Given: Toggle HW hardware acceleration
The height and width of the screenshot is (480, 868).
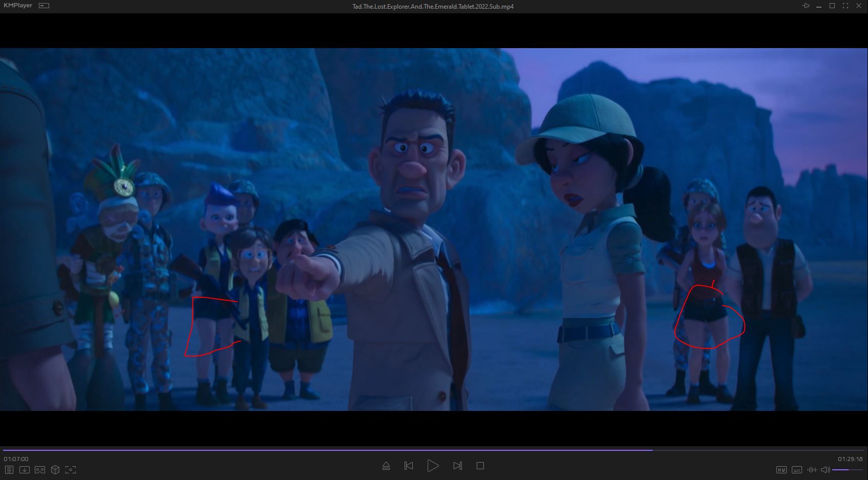Looking at the screenshot, I should 781,470.
